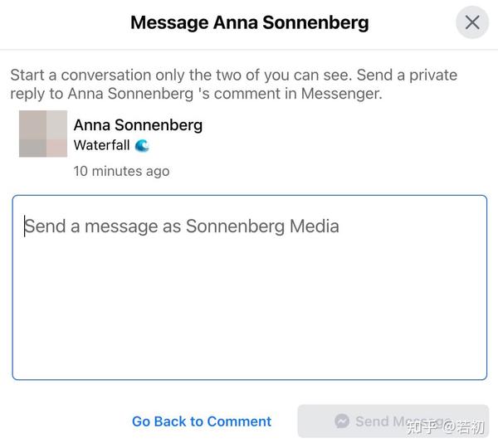Click the Zhihu watermark over Send button
This screenshot has height=448, width=498.
(446, 427)
